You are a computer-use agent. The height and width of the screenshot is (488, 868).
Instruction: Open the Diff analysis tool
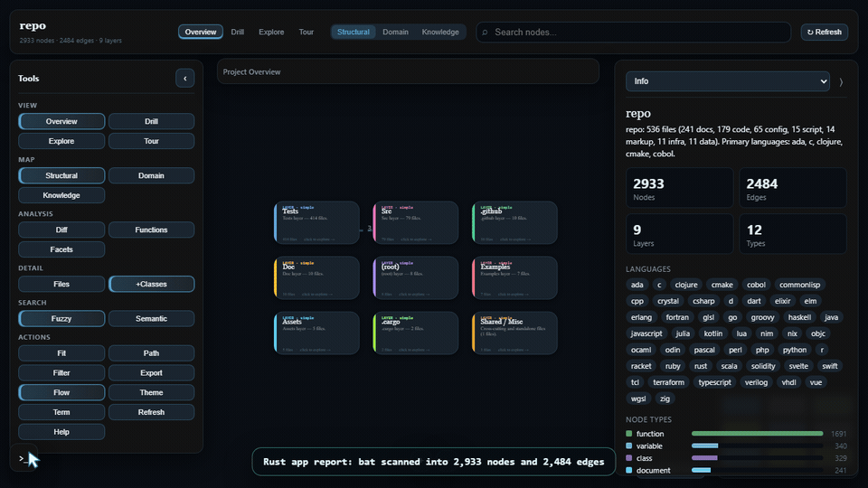[61, 230]
